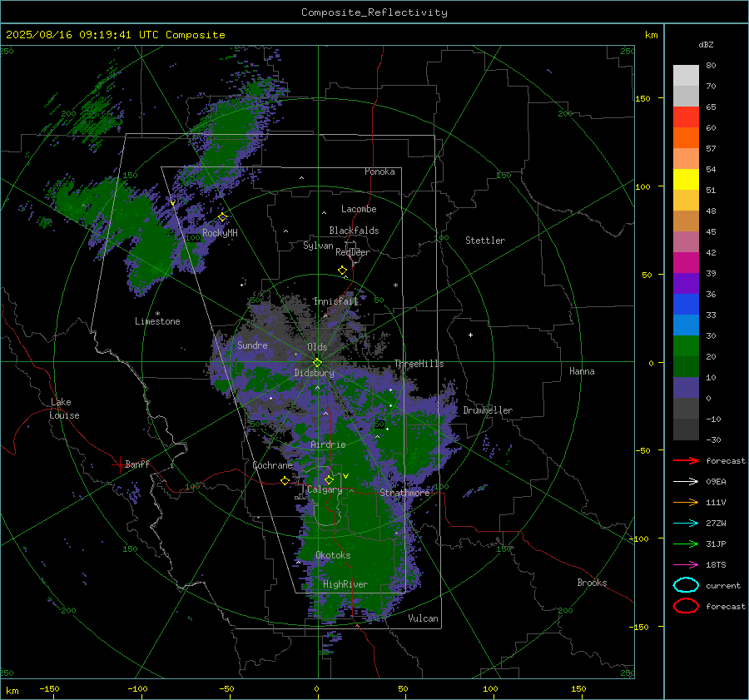Click the HighRiver city label
Image resolution: width=749 pixels, height=700 pixels.
coord(345,584)
